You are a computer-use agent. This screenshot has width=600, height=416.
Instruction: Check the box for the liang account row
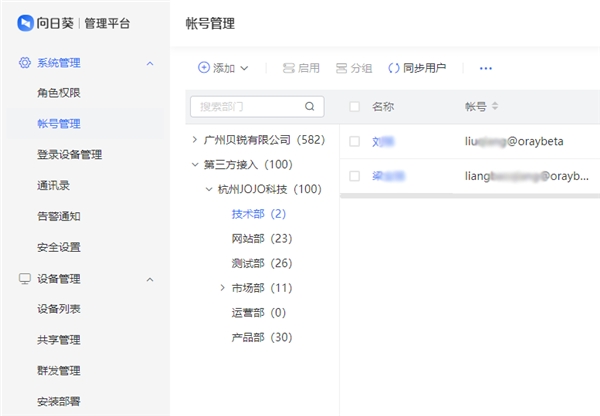[354, 176]
